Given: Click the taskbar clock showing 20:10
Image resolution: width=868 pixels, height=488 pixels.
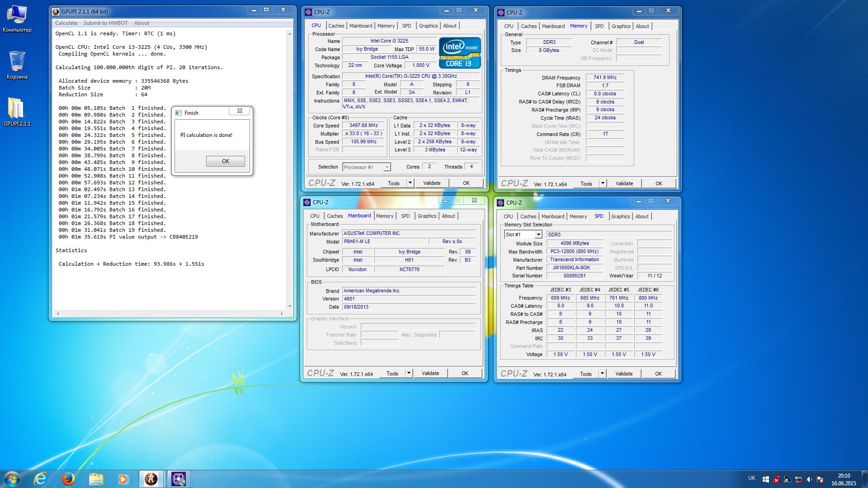Looking at the screenshot, I should (x=844, y=479).
